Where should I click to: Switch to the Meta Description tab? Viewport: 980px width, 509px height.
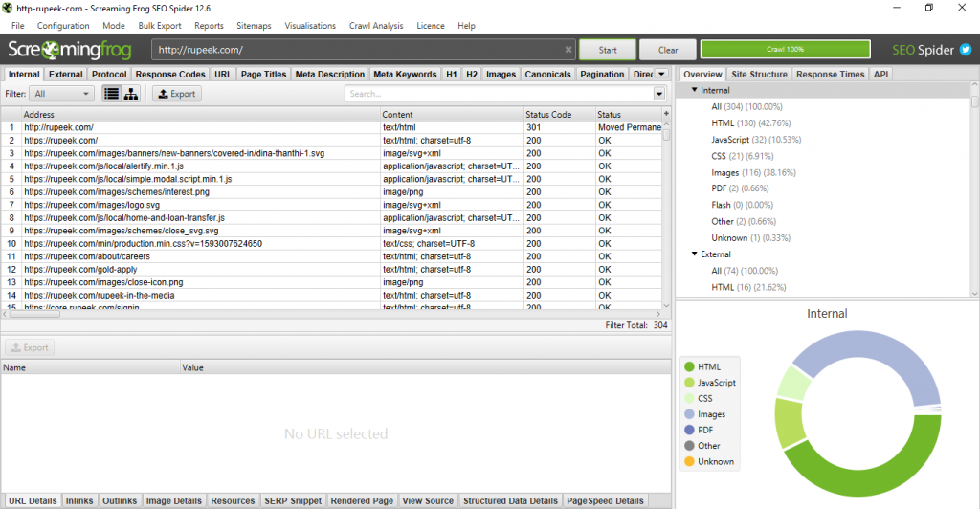329,74
